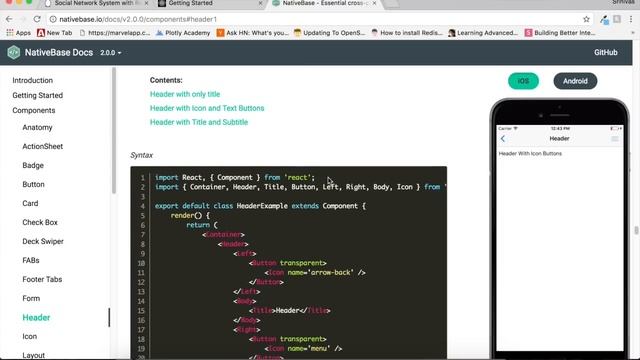This screenshot has width=640, height=360.
Task: Click 'Header' title in phone preview
Action: pos(559,139)
